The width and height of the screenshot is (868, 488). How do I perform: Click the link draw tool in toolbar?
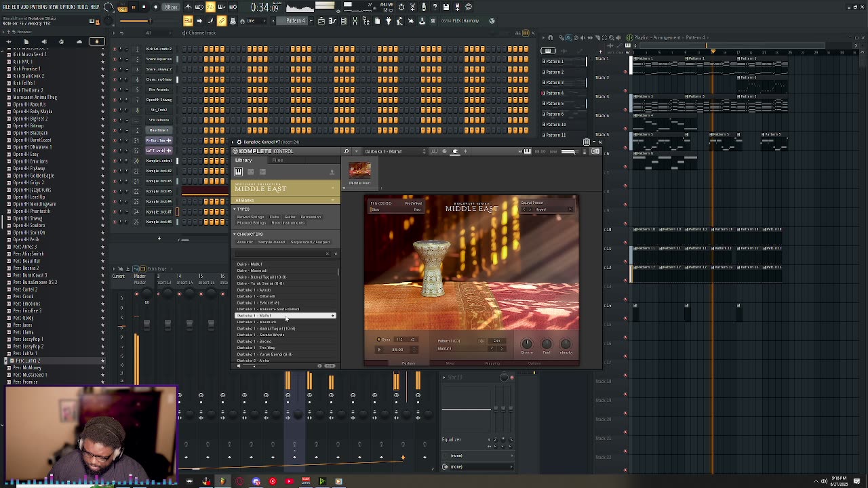[222, 21]
